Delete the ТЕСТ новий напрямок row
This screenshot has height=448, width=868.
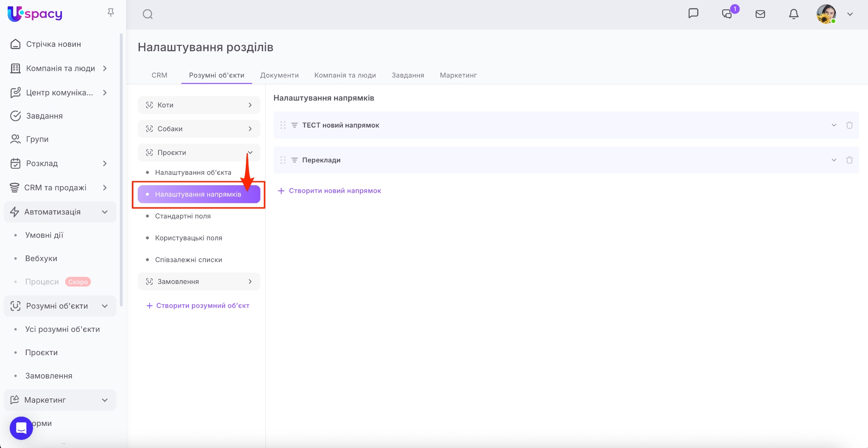[849, 125]
